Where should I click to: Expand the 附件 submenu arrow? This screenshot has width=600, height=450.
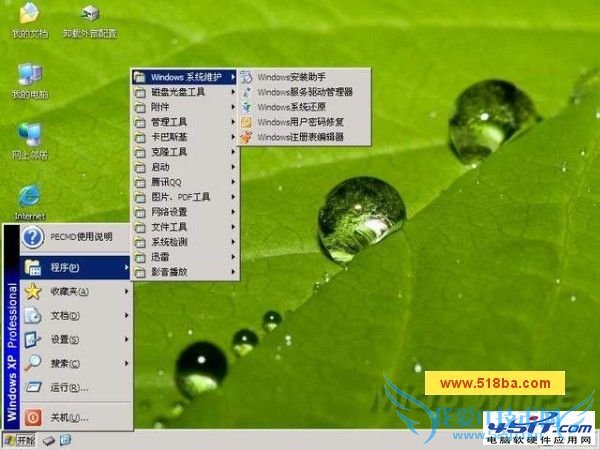pos(233,107)
